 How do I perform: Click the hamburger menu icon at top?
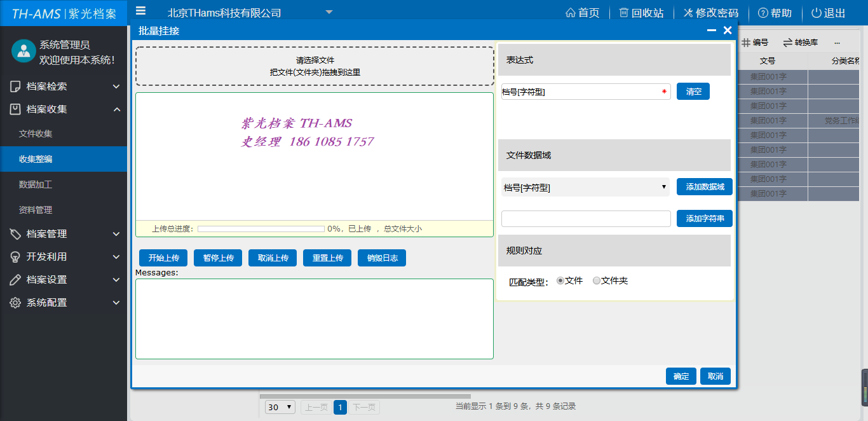pos(141,10)
